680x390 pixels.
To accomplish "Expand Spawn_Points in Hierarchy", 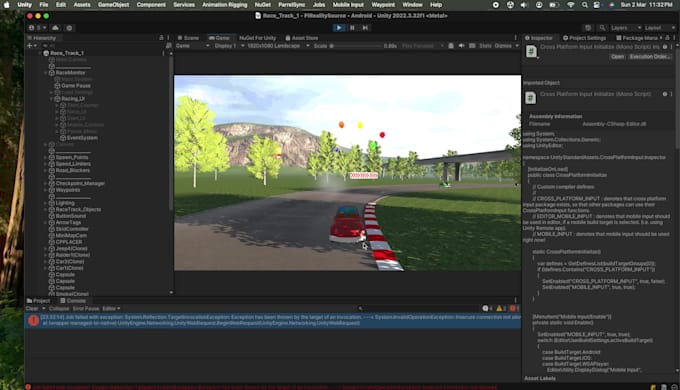I will point(46,157).
